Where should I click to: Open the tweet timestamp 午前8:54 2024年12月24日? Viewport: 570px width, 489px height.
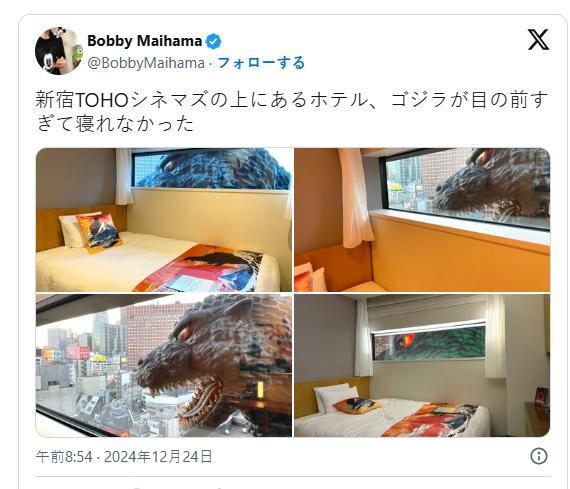124,456
